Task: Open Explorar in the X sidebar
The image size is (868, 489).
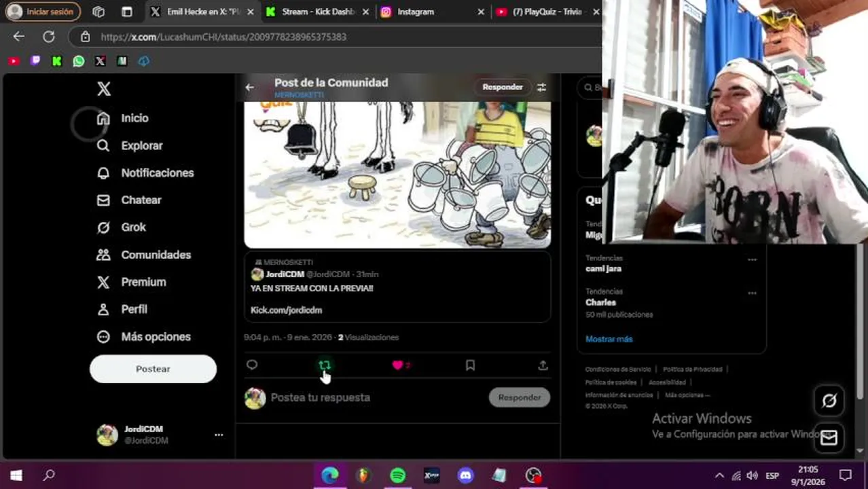Action: coord(130,145)
